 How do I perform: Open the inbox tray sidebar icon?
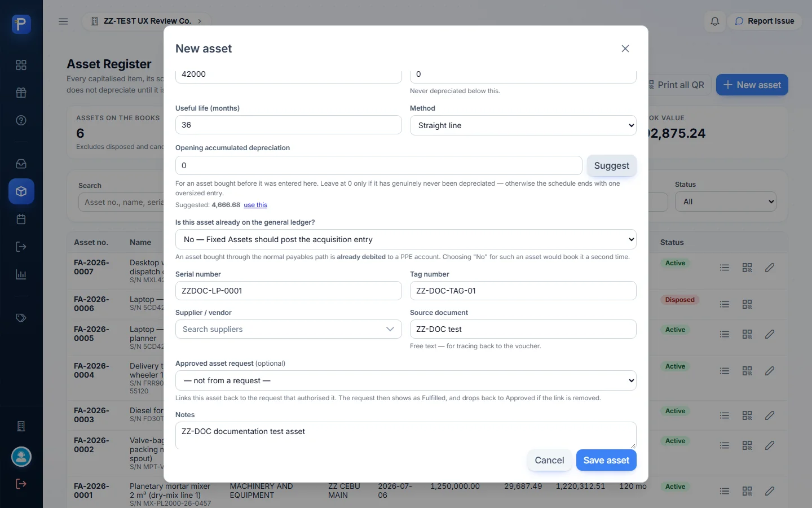tap(21, 164)
